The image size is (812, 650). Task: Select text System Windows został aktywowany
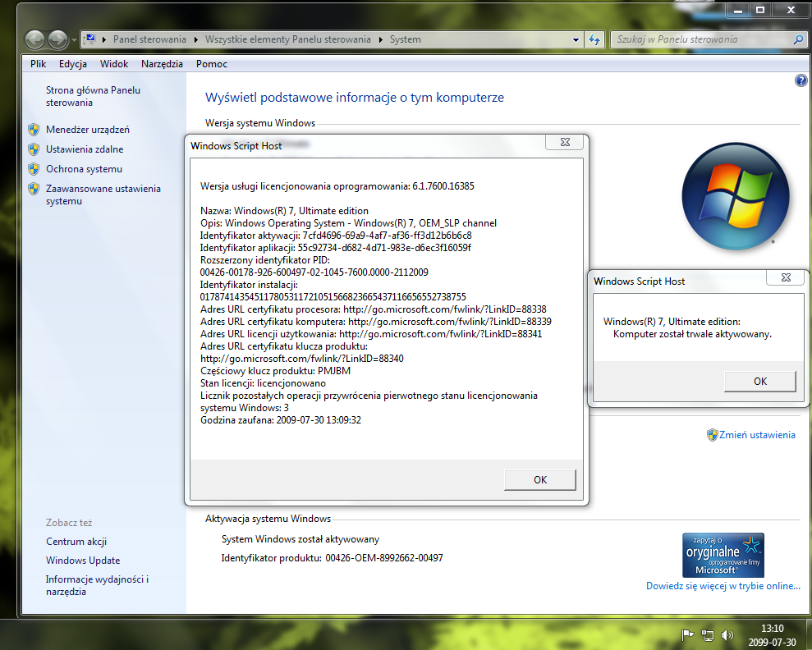tap(300, 539)
